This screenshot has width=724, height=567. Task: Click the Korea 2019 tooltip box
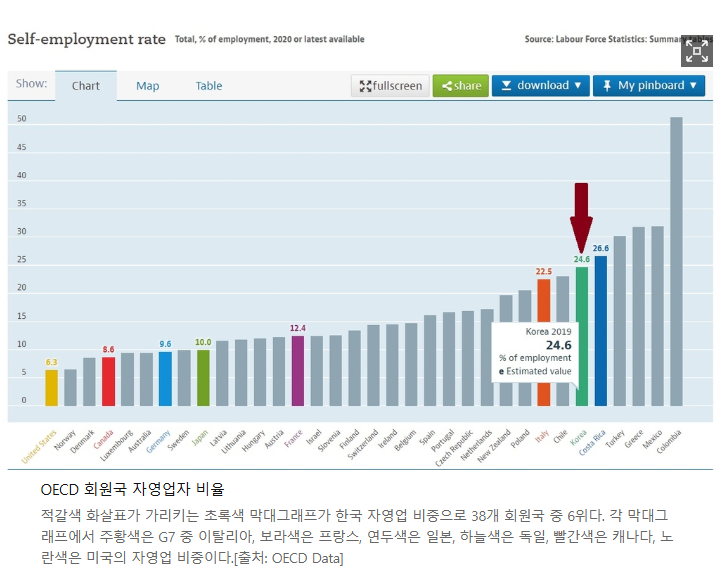(535, 352)
